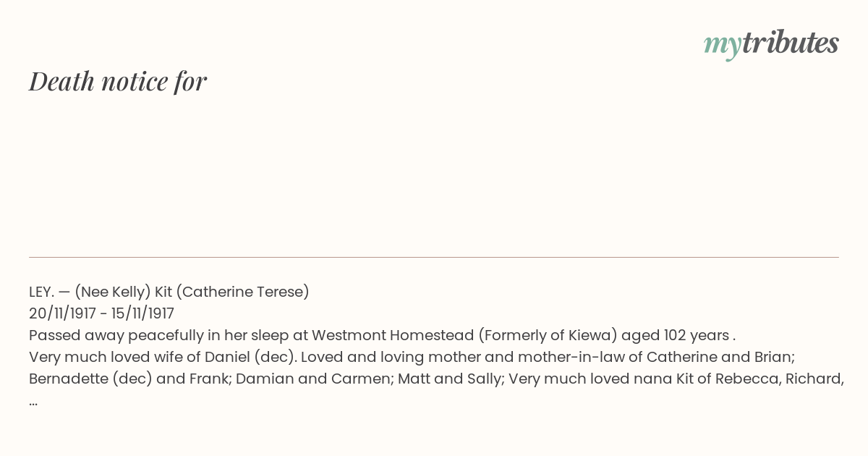Click the name "Kit (Catherine Terese)"
Image resolution: width=868 pixels, height=456 pixels.
click(x=231, y=292)
